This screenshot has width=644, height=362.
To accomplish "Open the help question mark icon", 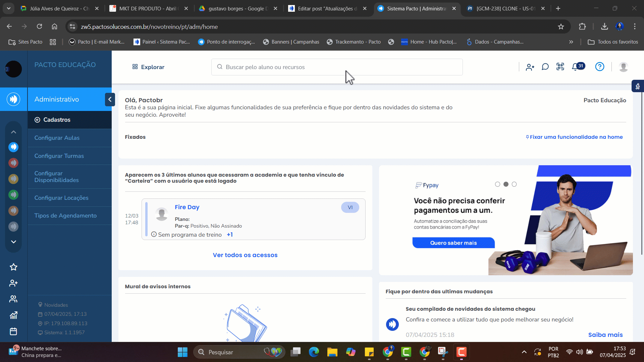I will click(x=599, y=67).
